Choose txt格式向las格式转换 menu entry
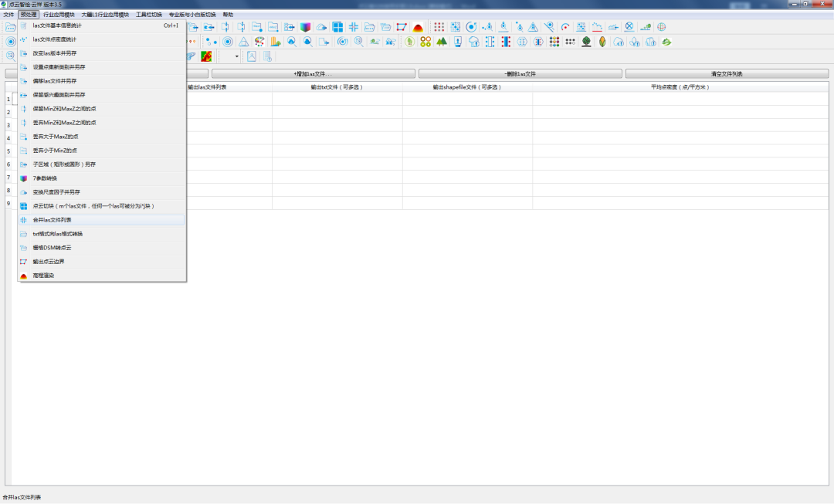834x504 pixels. click(x=102, y=234)
